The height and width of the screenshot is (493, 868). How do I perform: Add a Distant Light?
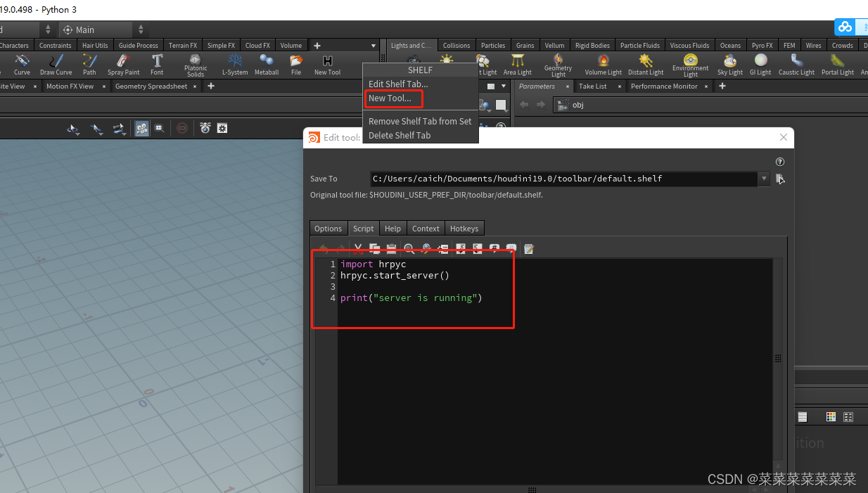point(646,65)
